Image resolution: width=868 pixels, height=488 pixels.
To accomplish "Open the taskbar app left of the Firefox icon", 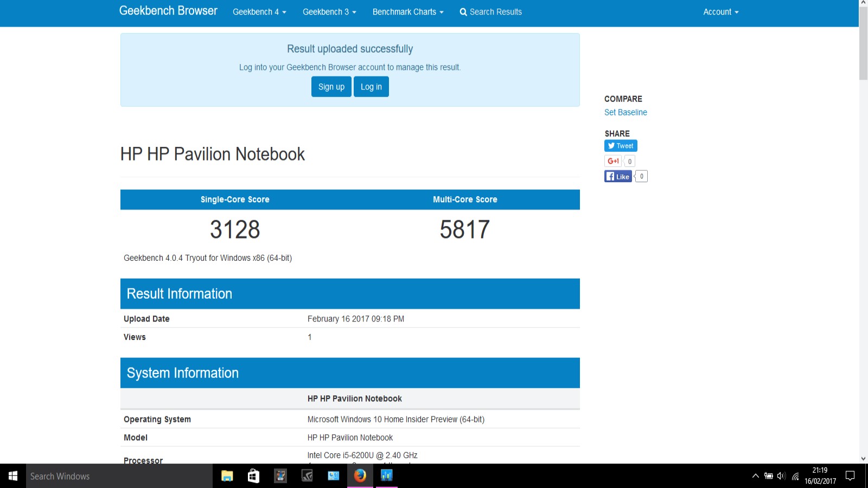I will pos(334,476).
